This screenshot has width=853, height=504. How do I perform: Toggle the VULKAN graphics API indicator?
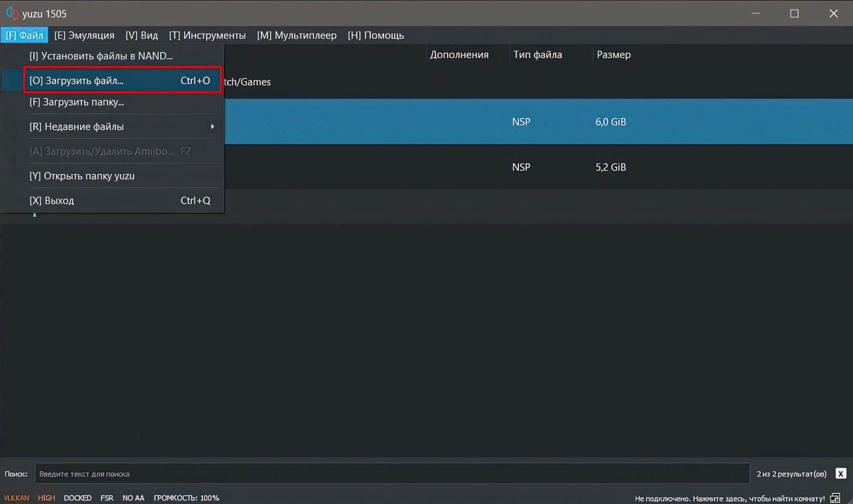pos(17,498)
